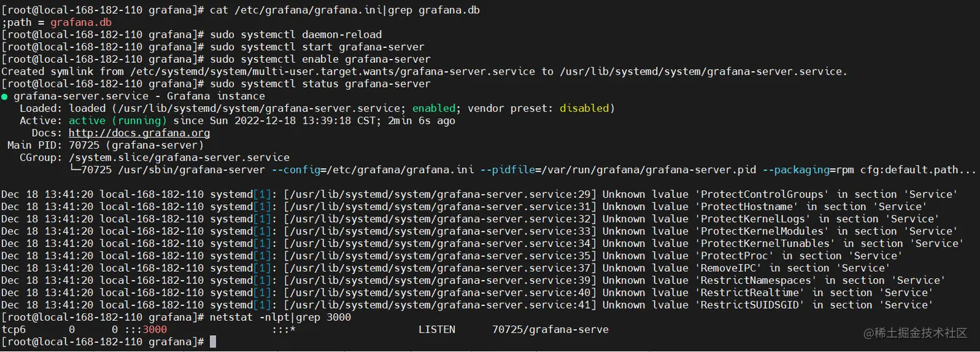Image resolution: width=980 pixels, height=352 pixels.
Task: Select the 'active (running)' status text
Action: point(117,121)
